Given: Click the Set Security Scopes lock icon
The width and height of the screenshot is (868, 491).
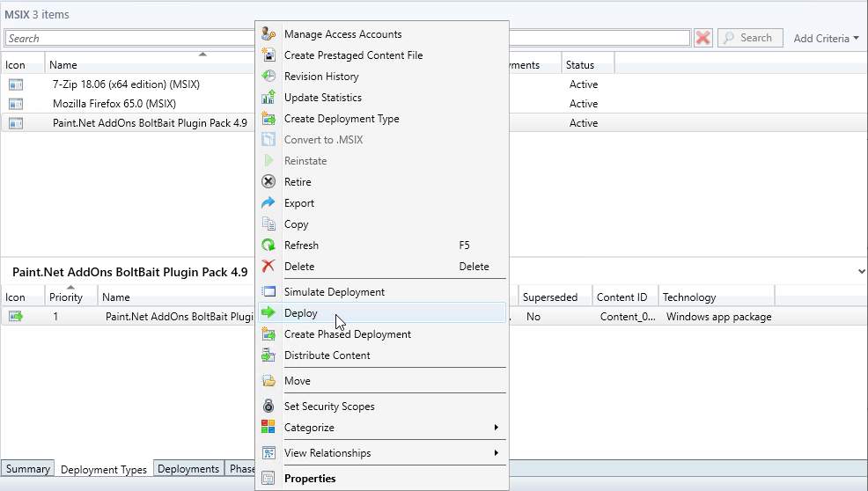Looking at the screenshot, I should click(x=269, y=407).
